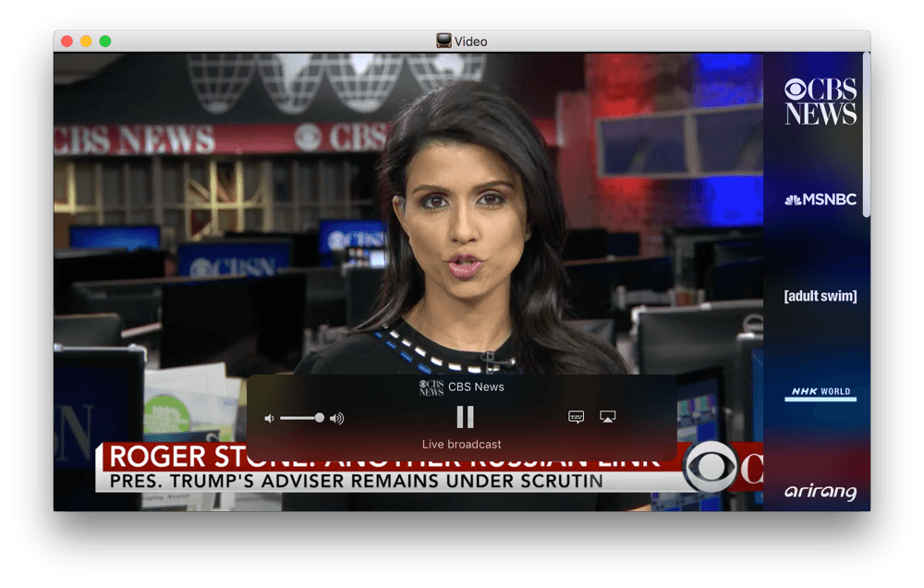924x588 pixels.
Task: Close the Video window with the red button
Action: pyautogui.click(x=67, y=42)
